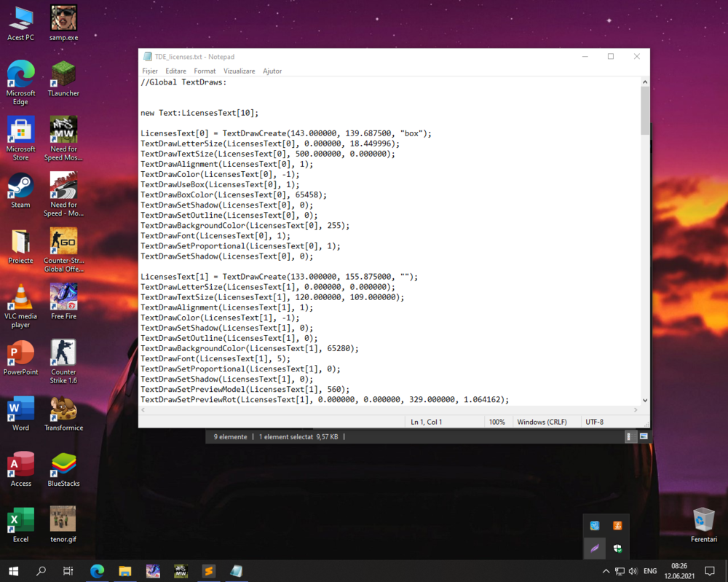728x582 pixels.
Task: Click the horizontal scrollbar right arrow
Action: click(x=636, y=409)
